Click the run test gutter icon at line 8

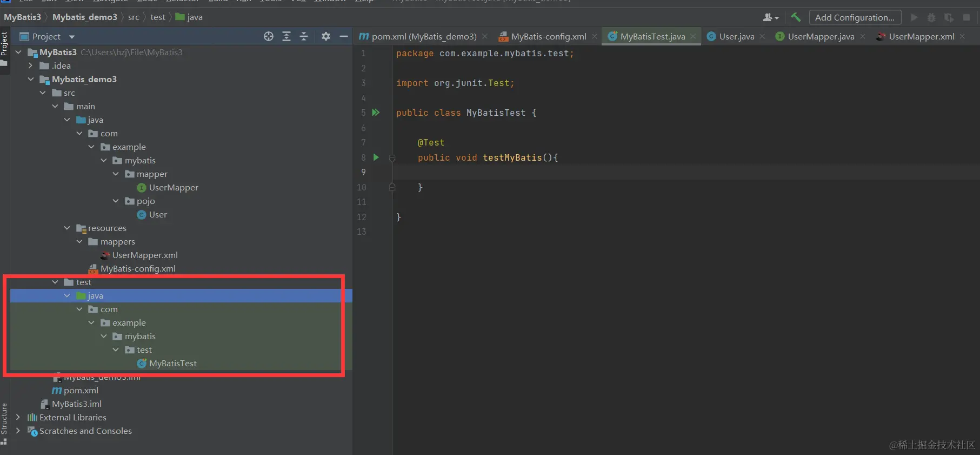click(x=376, y=157)
